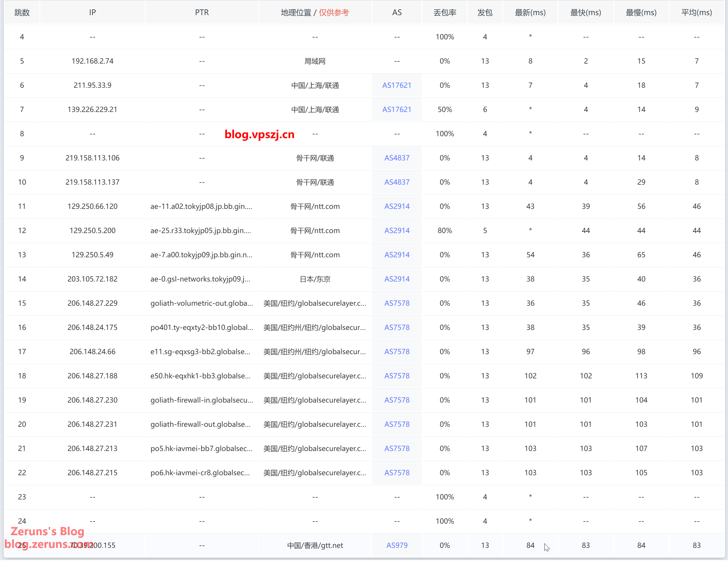
Task: Click the 丢包率 column header
Action: point(445,13)
